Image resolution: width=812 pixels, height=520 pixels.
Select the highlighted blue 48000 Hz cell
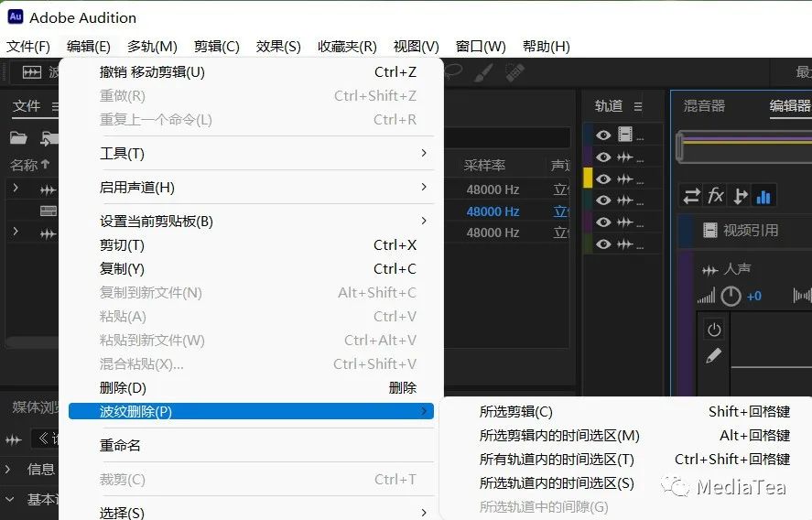[x=493, y=211]
